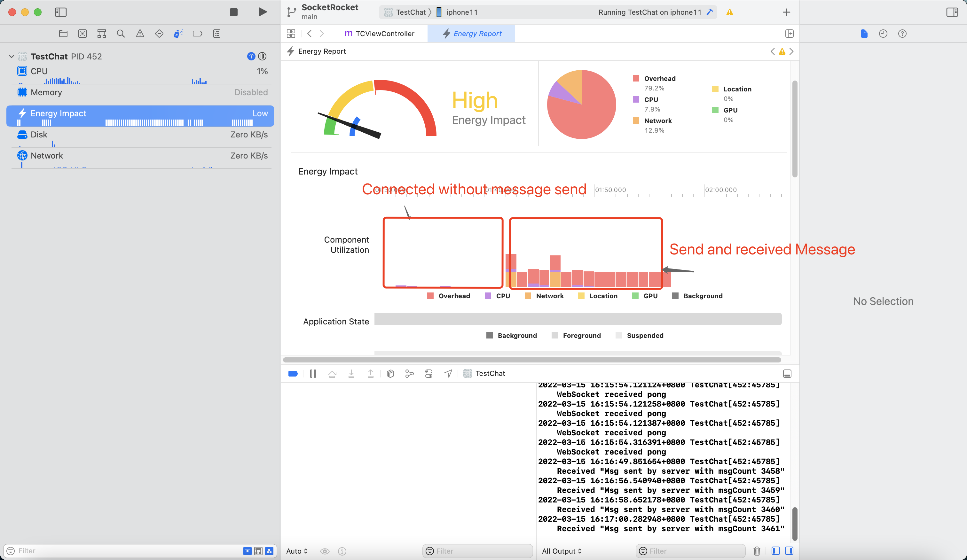Clear the console with the trash icon
967x560 pixels.
pos(757,551)
